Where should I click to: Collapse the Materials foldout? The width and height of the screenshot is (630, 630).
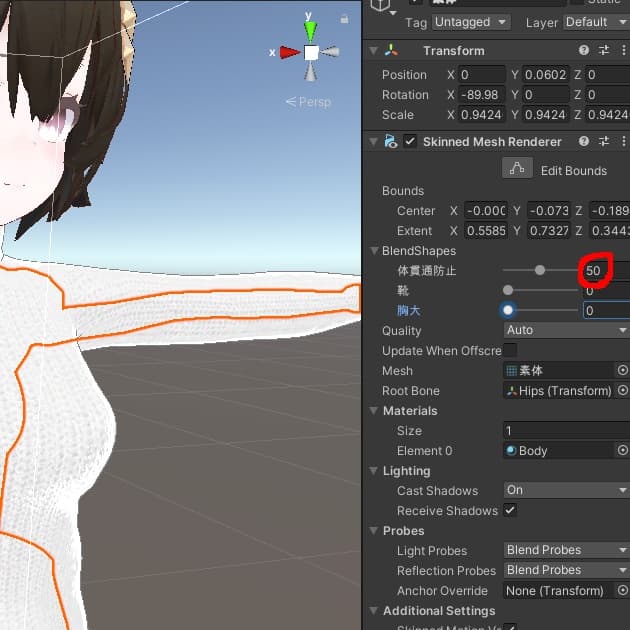pos(374,411)
